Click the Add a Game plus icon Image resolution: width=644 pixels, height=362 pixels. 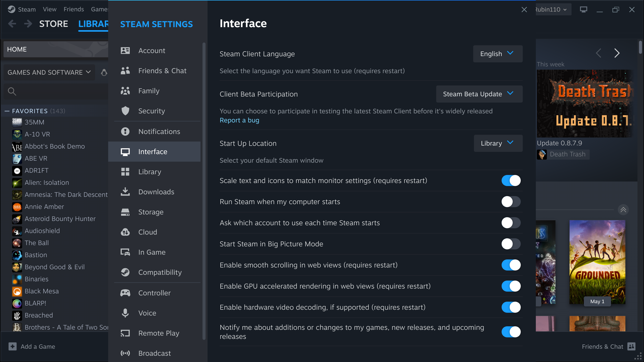[13, 346]
